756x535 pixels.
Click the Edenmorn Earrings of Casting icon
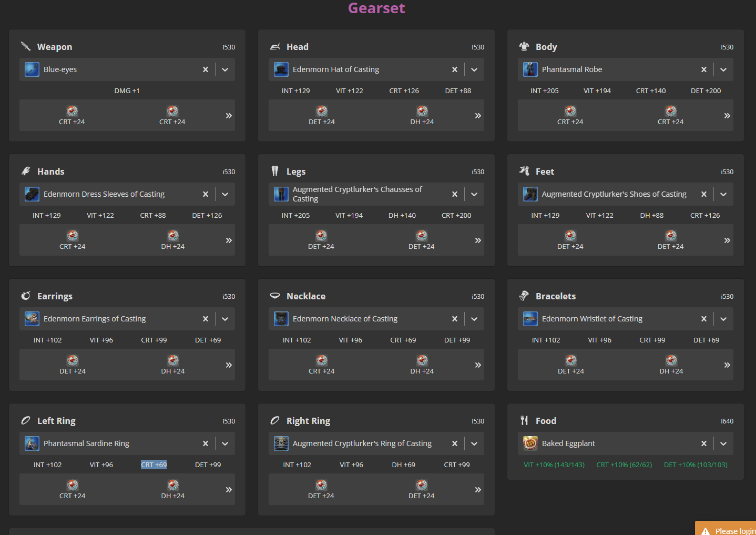point(32,319)
